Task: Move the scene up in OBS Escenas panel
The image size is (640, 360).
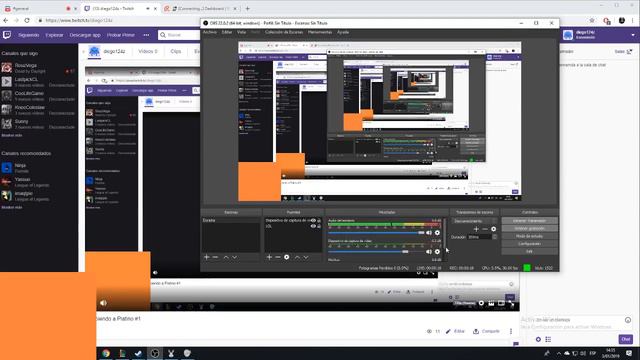Action: point(226,257)
